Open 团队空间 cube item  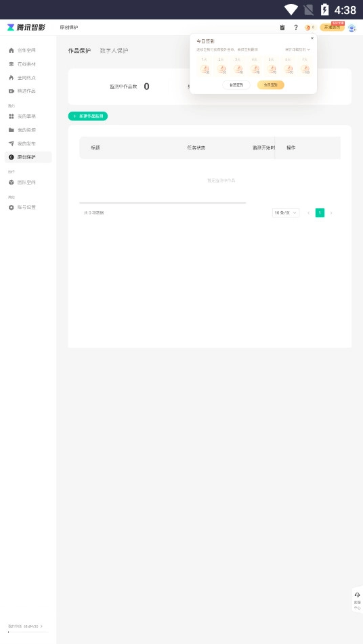pos(22,183)
